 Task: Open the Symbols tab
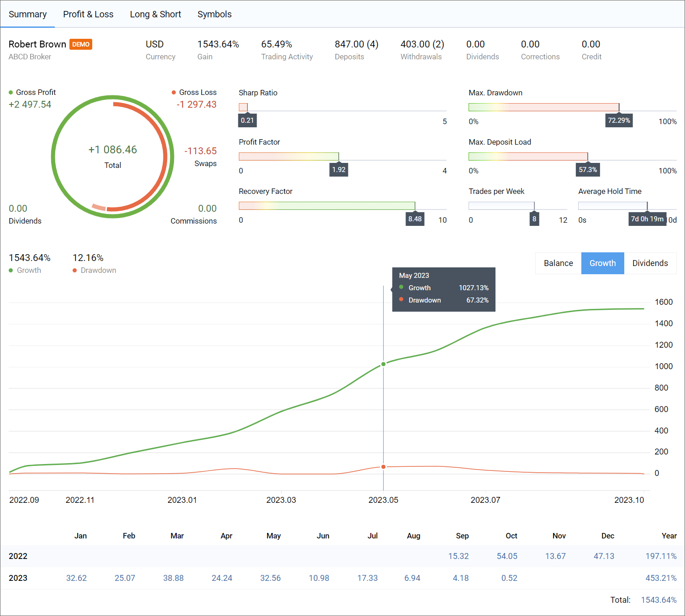214,14
